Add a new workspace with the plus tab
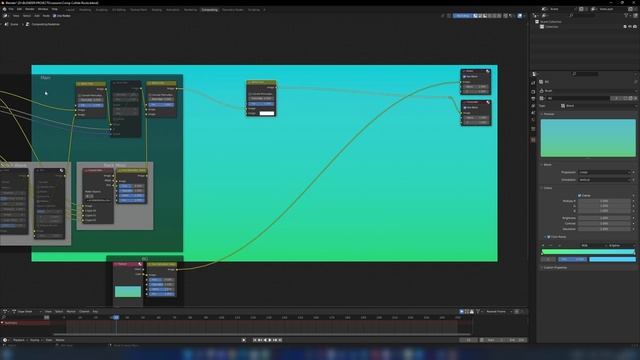Screen dimensions: 640x360 point(264,9)
